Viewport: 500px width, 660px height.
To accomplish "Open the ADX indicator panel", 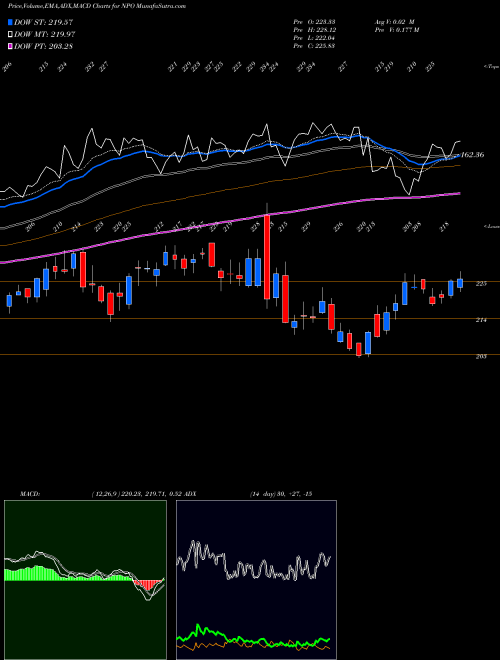I will (256, 580).
